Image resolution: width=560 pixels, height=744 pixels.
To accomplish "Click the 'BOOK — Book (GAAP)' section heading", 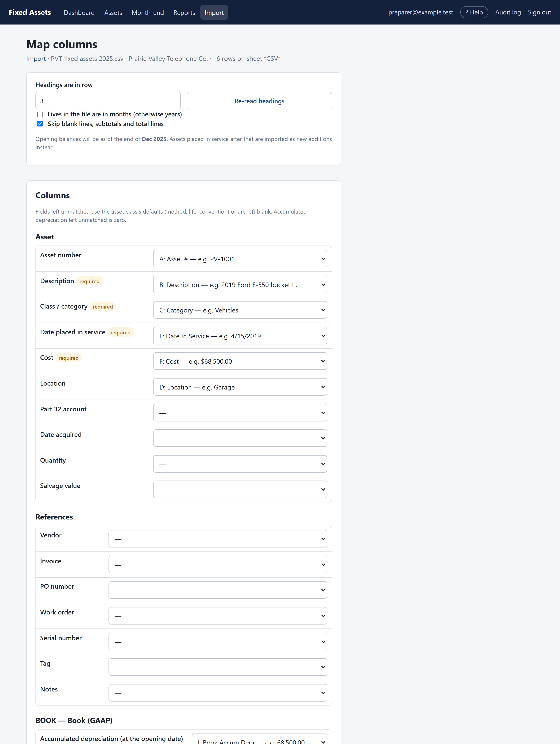I will (x=74, y=720).
